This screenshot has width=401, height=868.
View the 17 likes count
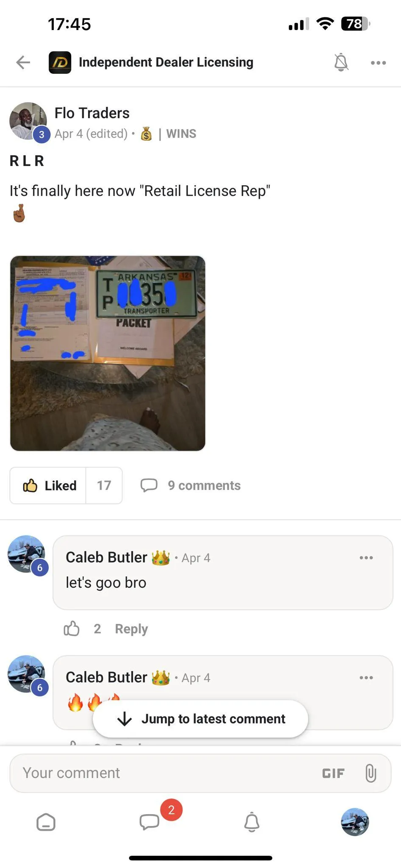104,485
